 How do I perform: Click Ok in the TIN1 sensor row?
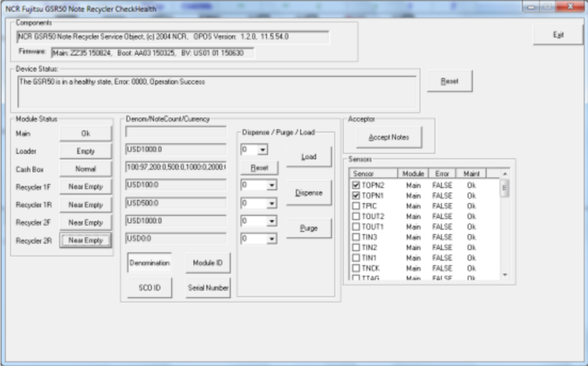click(x=471, y=258)
